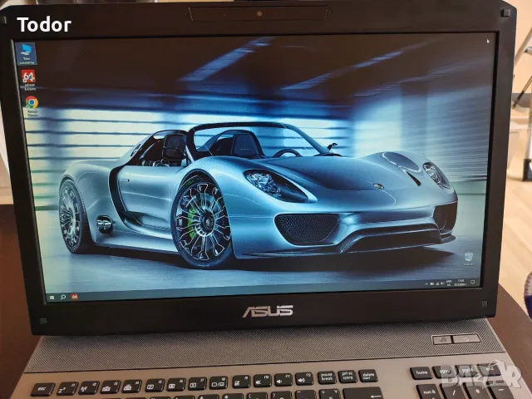Open the Windows Start menu
This screenshot has height=399, width=532.
click(x=52, y=298)
